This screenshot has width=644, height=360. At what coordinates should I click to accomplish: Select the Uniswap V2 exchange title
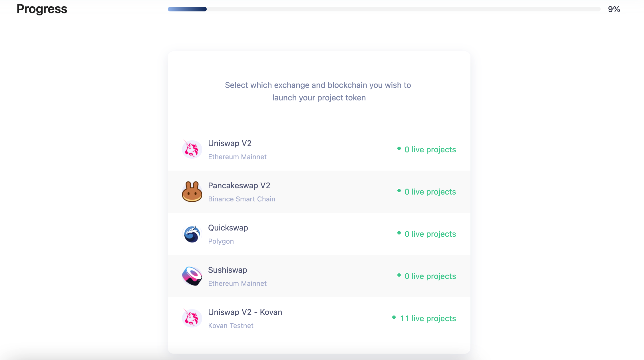(x=230, y=143)
